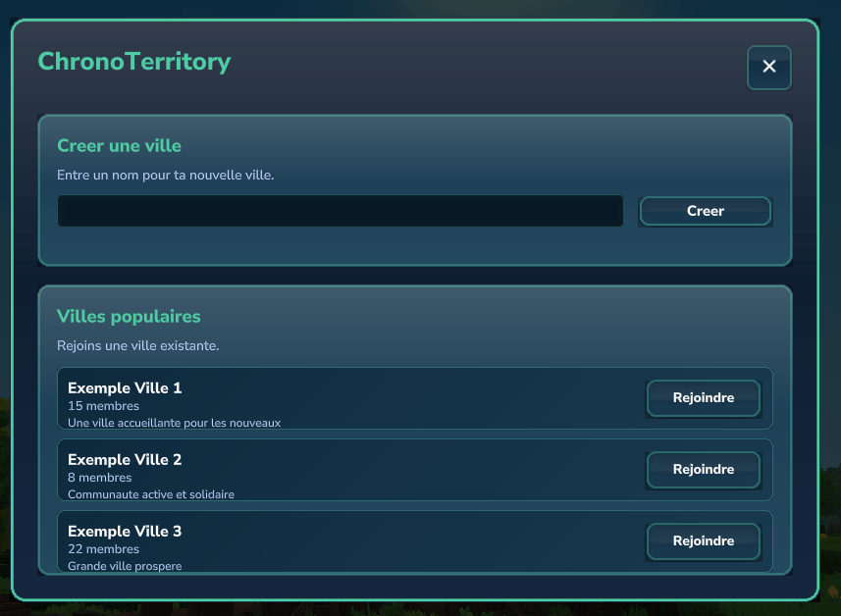Image resolution: width=841 pixels, height=616 pixels.
Task: Close the ChronoTerritory dialog with the X
Action: (x=768, y=67)
